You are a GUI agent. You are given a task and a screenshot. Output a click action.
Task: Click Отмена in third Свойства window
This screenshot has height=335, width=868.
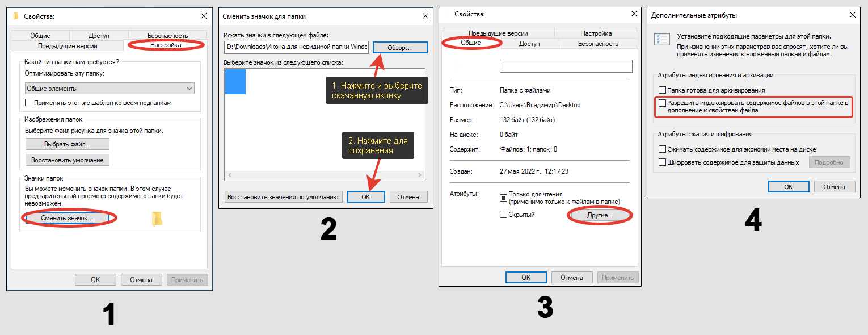click(572, 277)
